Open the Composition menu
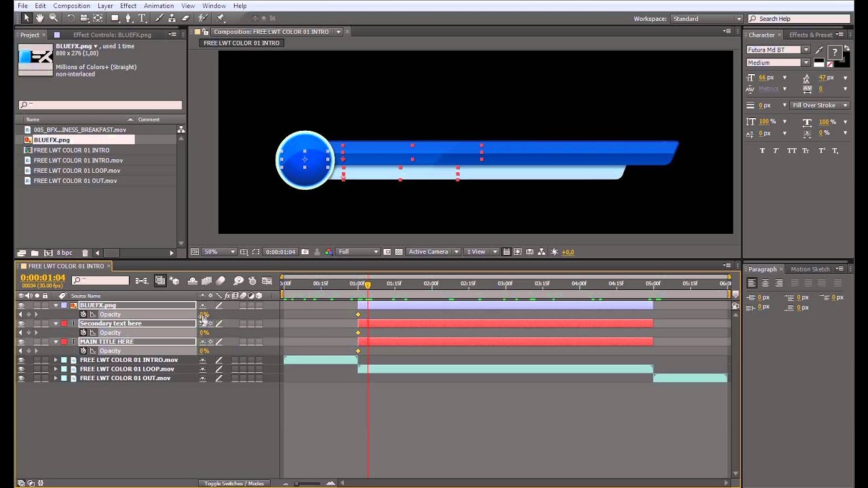 (x=71, y=6)
